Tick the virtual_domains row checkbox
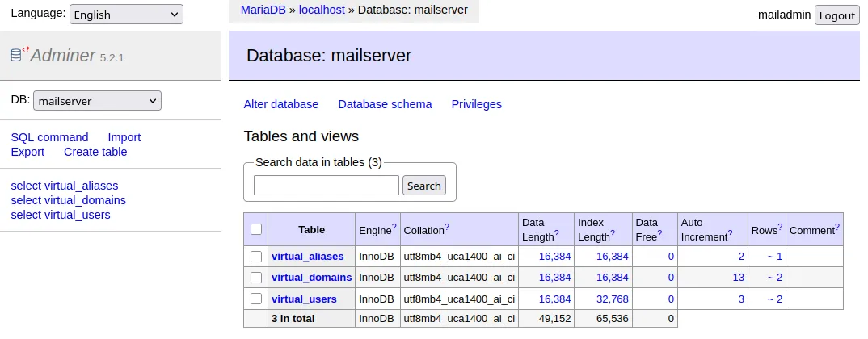Image resolution: width=868 pixels, height=339 pixels. [x=256, y=278]
